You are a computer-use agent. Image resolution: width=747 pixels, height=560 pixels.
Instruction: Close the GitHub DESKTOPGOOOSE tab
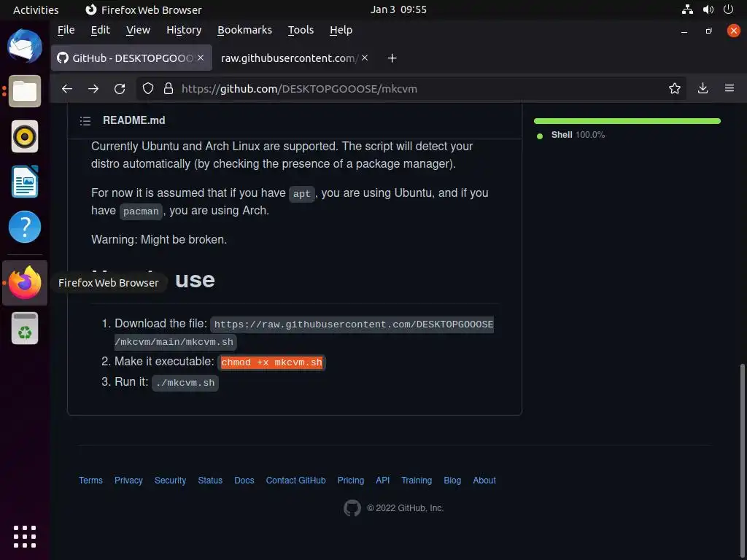pyautogui.click(x=201, y=58)
